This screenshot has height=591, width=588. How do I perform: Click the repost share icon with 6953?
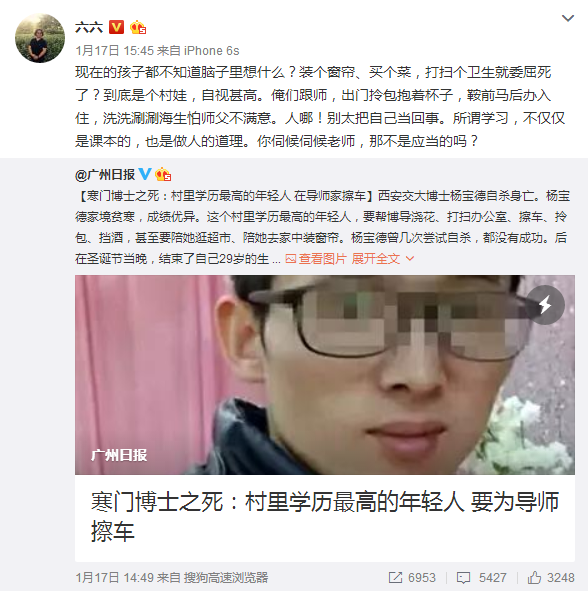tap(395, 577)
